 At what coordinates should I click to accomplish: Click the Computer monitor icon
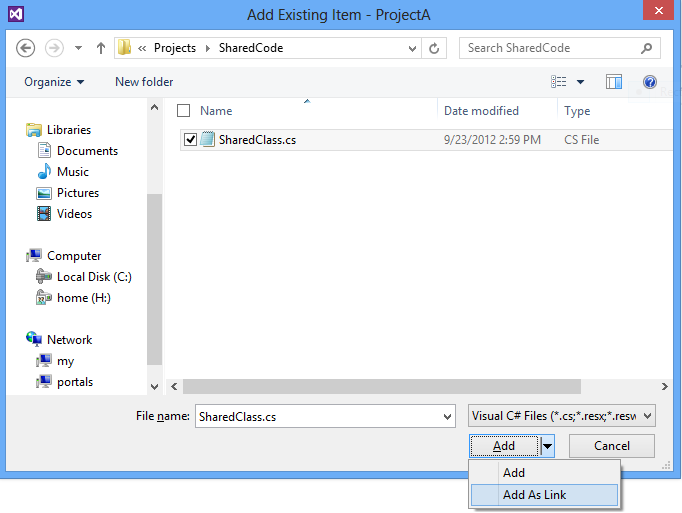(x=34, y=255)
